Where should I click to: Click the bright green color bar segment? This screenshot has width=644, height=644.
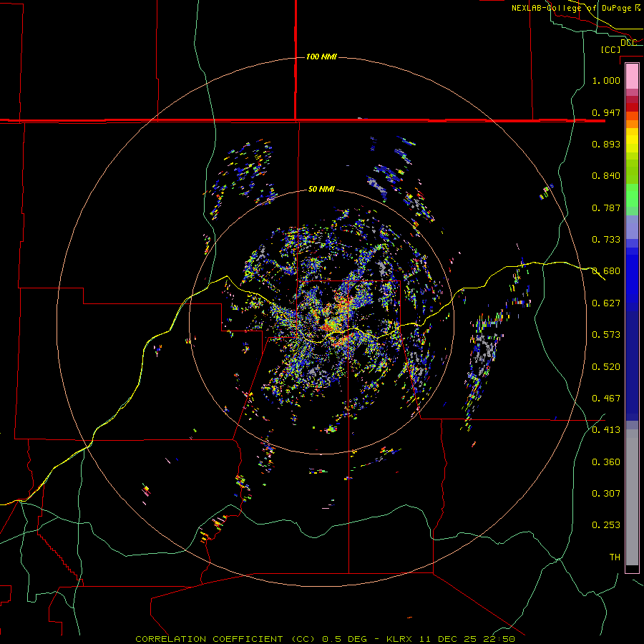632,195
